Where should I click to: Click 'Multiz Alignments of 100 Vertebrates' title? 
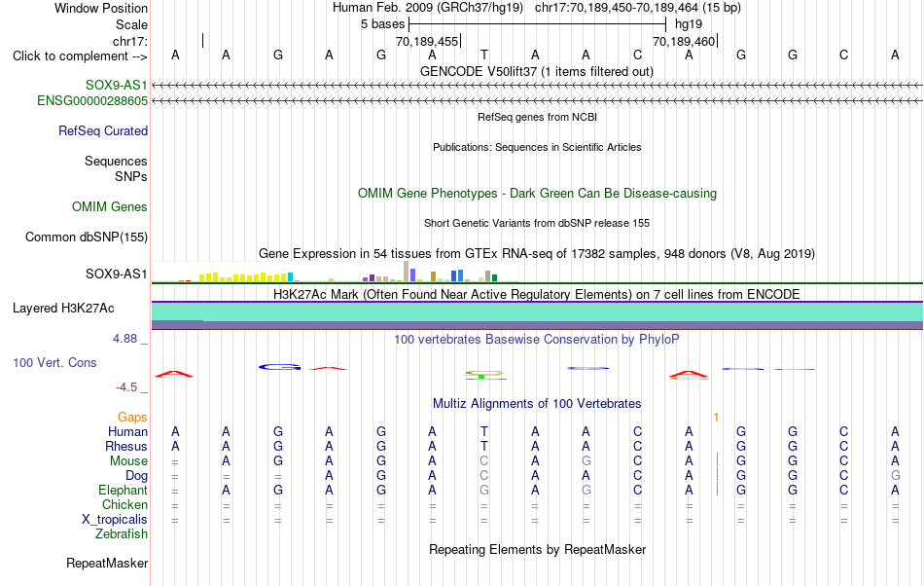tap(537, 403)
